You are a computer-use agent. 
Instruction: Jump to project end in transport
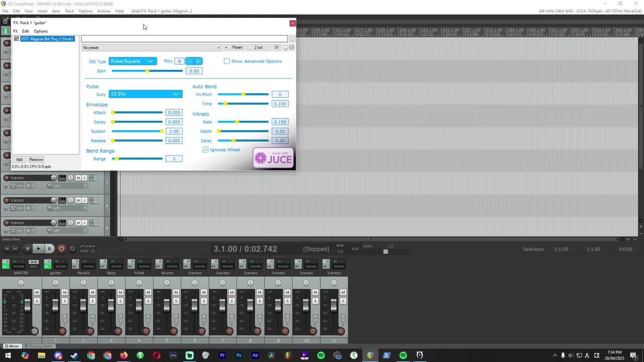(x=15, y=248)
